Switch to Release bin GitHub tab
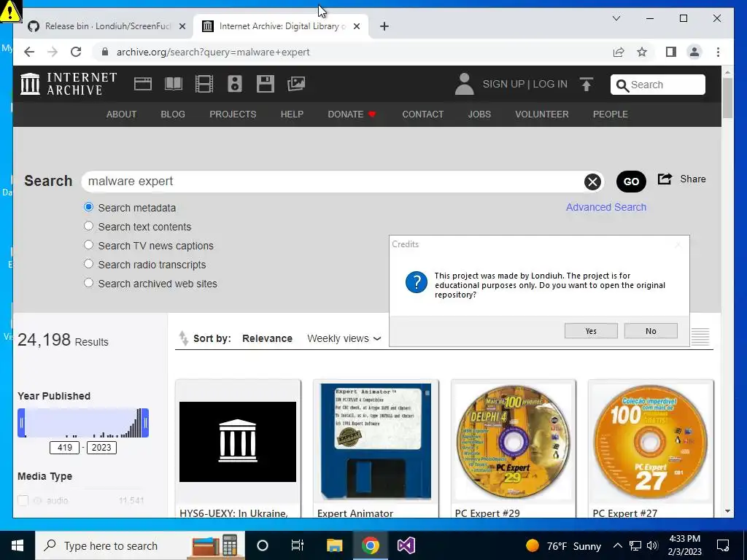 click(107, 26)
